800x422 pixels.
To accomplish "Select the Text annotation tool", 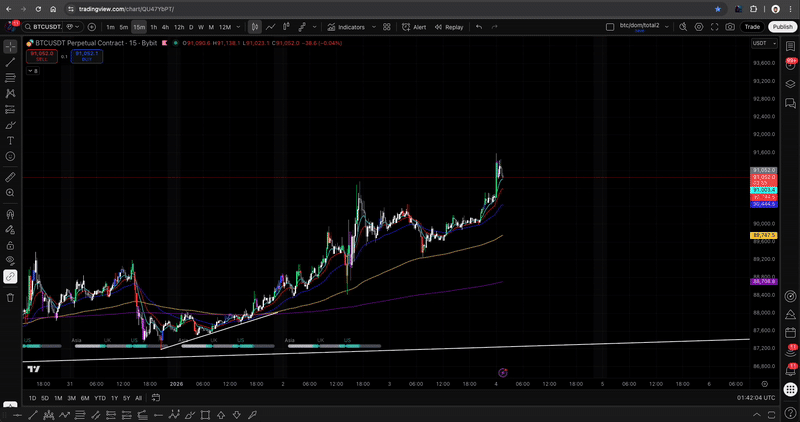I will click(10, 141).
